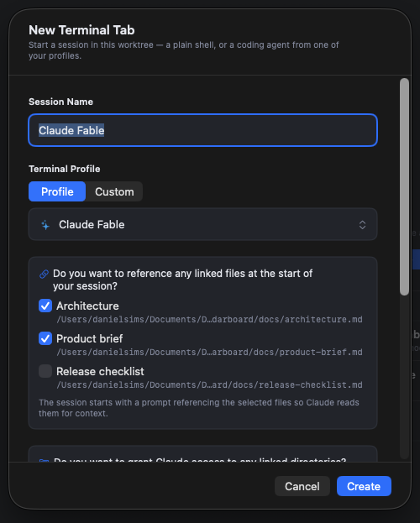This screenshot has width=420, height=523.
Task: Click the linked files question text
Action: pos(182,280)
